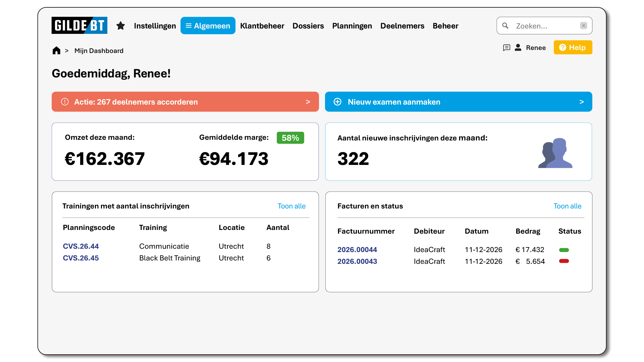
Task: Open the Planningen menu
Action: (x=352, y=26)
